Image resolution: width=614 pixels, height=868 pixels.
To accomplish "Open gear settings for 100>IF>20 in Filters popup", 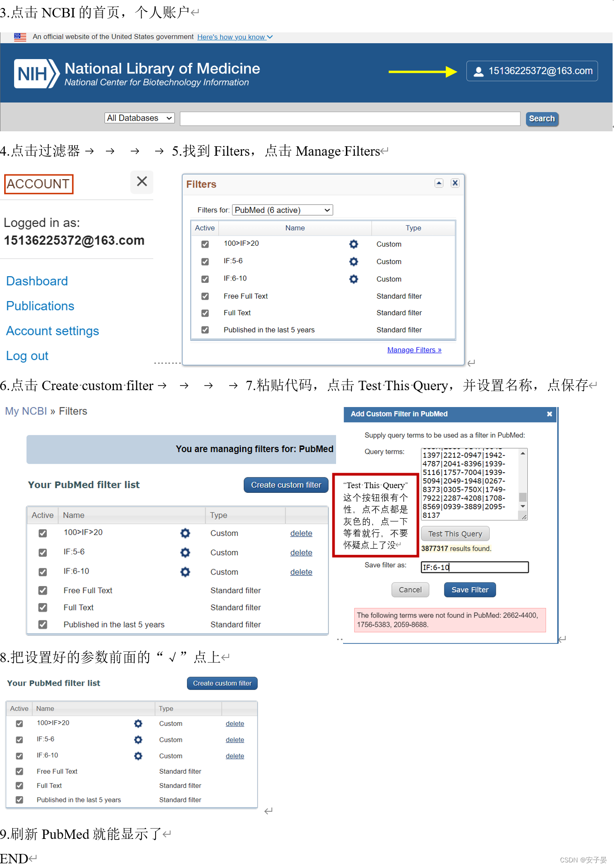I will [353, 244].
